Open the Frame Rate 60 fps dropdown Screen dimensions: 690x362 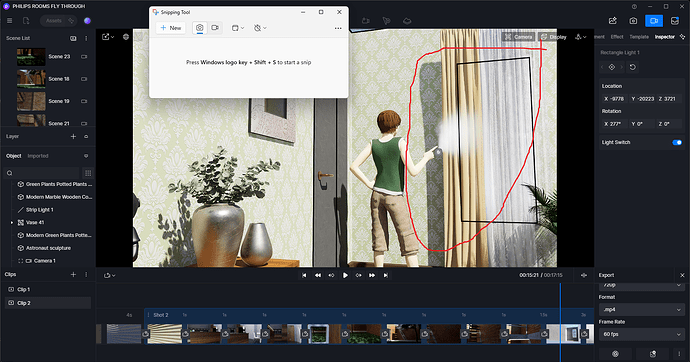[x=642, y=334]
